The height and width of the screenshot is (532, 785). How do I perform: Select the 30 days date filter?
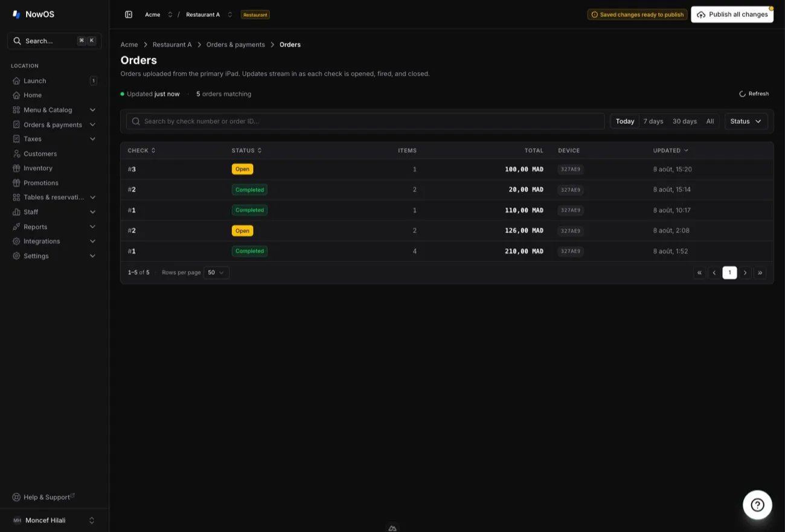685,121
